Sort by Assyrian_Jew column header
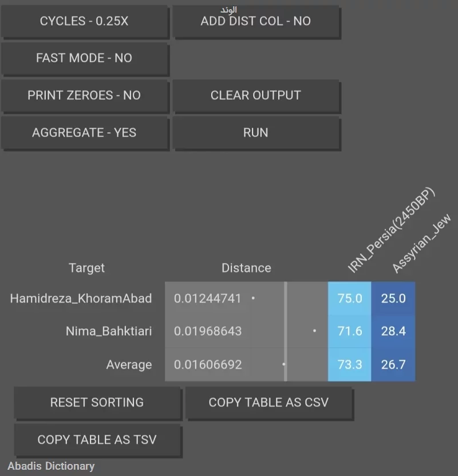The image size is (458, 476). pos(421,243)
